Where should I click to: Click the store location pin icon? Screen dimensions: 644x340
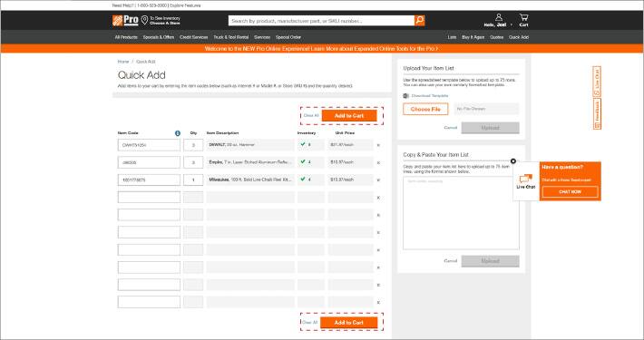pyautogui.click(x=144, y=21)
